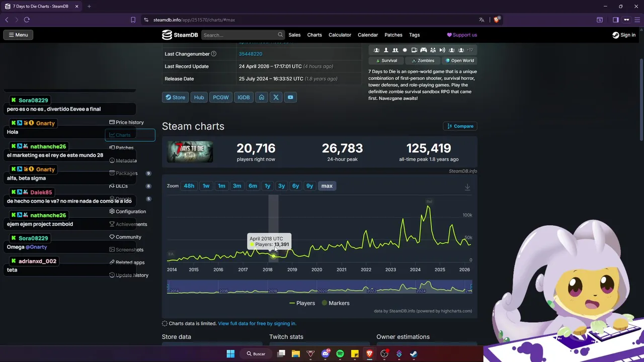Image resolution: width=644 pixels, height=362 pixels.
Task: Open the Tags menu item
Action: [415, 35]
